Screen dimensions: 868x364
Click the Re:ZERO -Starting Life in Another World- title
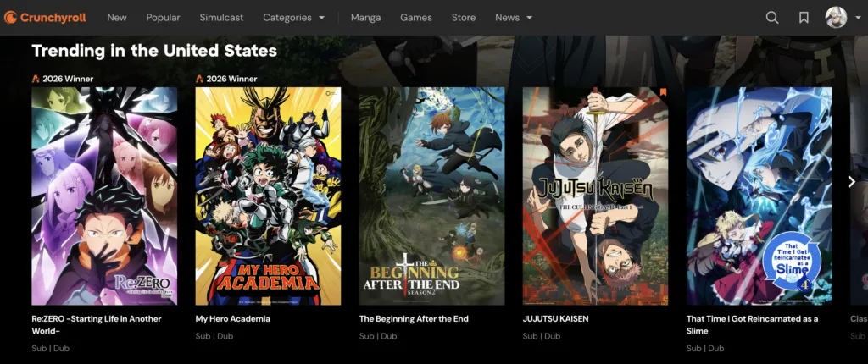(97, 325)
